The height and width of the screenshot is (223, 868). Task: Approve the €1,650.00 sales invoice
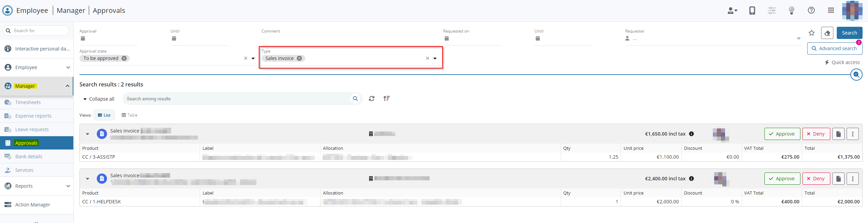click(782, 134)
